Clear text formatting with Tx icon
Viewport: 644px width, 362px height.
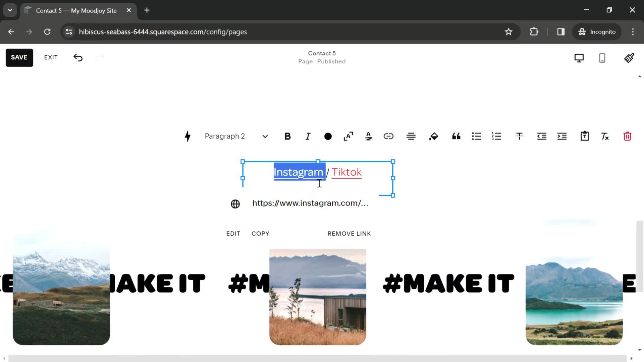(x=605, y=136)
